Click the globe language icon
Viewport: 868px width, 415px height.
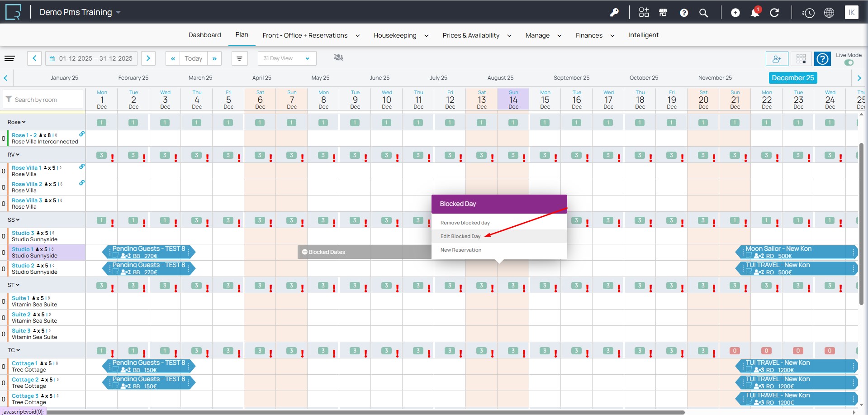[829, 13]
